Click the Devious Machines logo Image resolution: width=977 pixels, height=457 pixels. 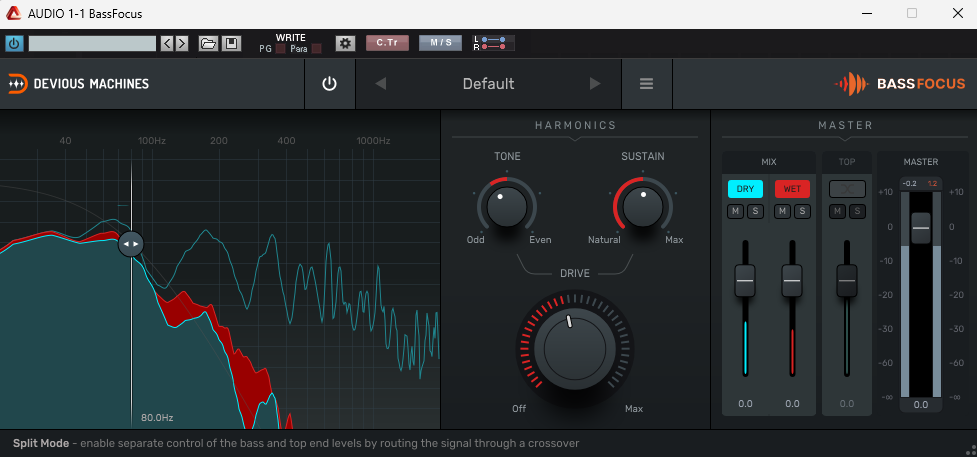tap(79, 84)
